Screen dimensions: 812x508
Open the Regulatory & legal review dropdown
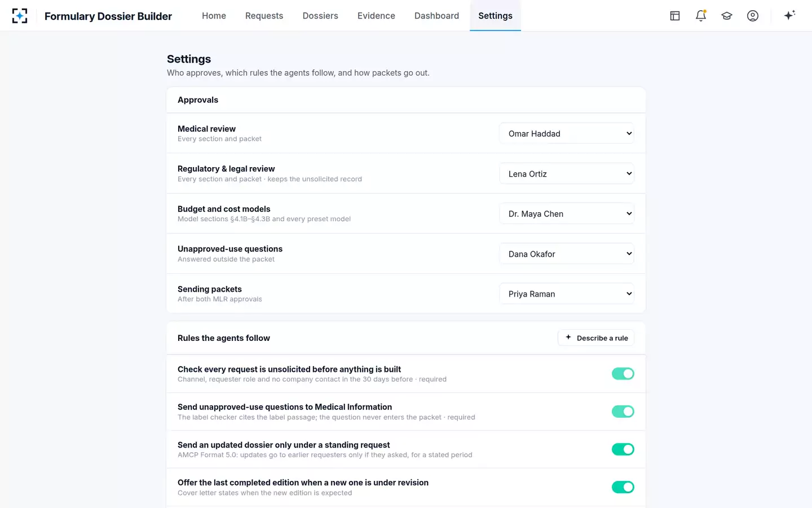point(567,174)
